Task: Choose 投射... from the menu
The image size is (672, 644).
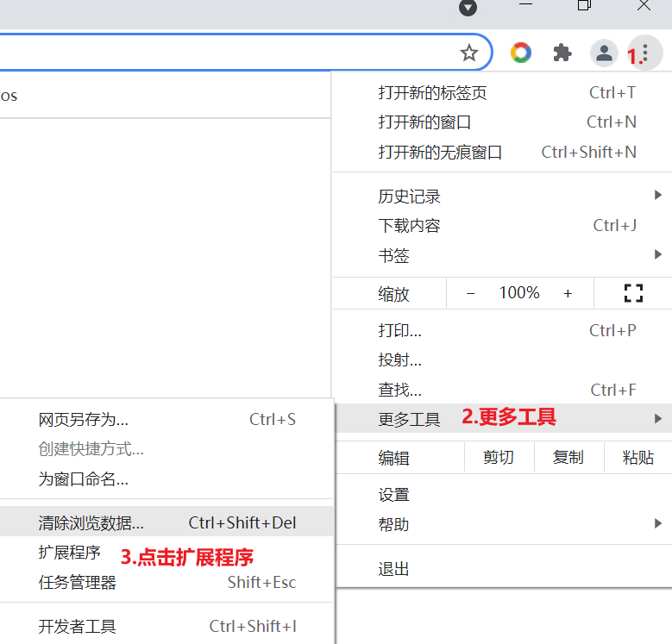Action: [502, 360]
